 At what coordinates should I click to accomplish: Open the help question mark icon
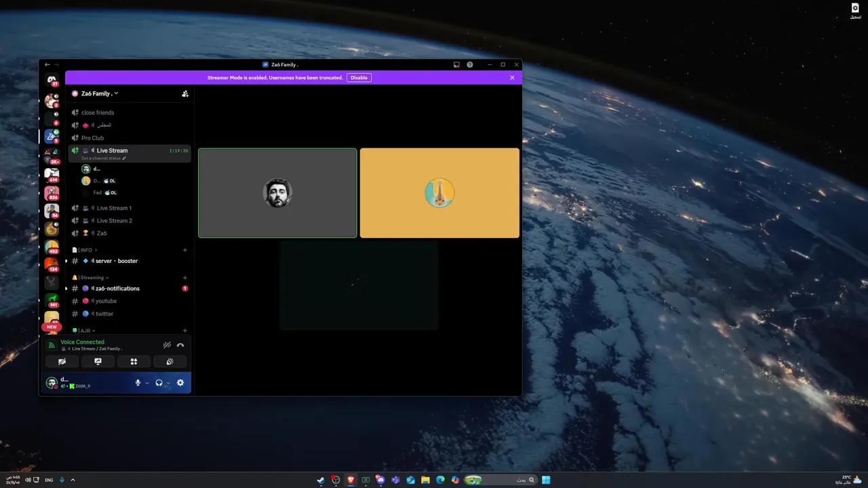(x=470, y=65)
